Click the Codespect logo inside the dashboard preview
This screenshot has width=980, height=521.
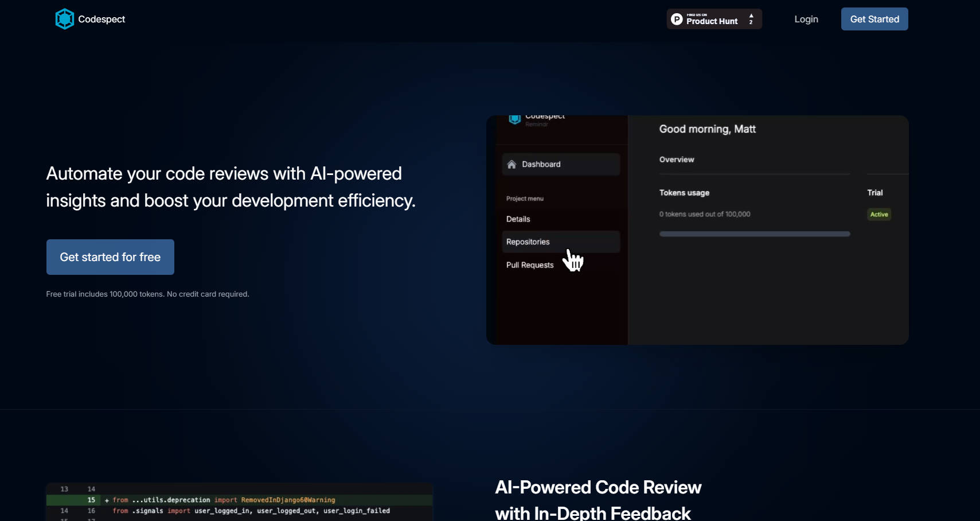[x=515, y=119]
